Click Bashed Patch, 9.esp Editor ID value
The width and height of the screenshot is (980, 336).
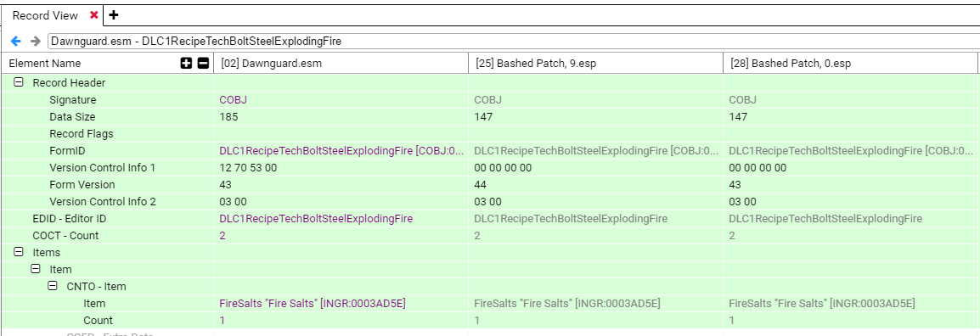pos(572,219)
